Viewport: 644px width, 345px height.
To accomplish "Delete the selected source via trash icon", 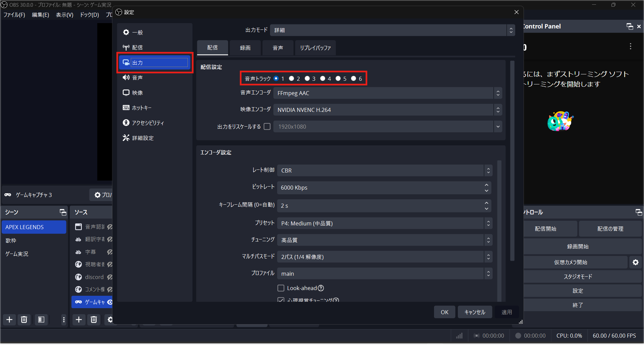I will click(x=94, y=320).
